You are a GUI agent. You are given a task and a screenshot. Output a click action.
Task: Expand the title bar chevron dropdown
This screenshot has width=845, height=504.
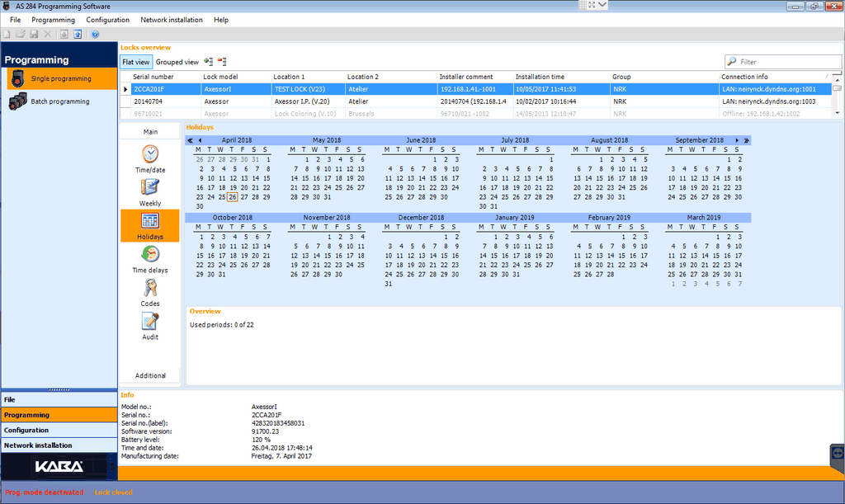[x=602, y=5]
